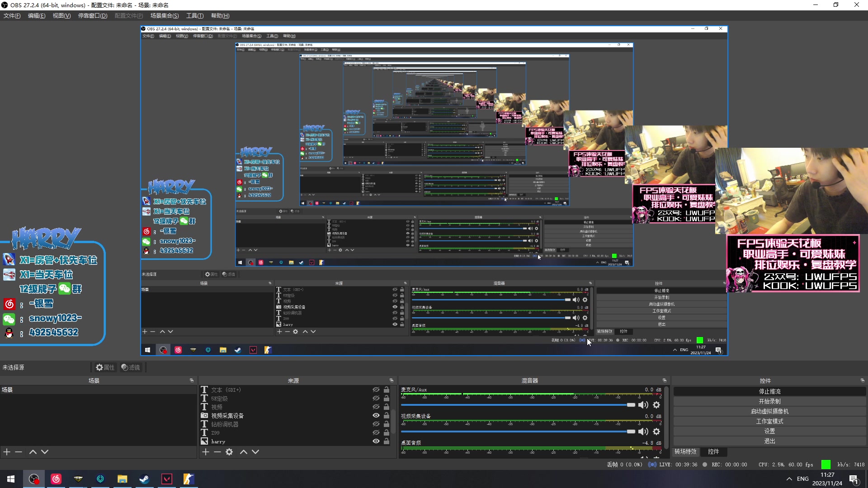Image resolution: width=868 pixels, height=488 pixels.
Task: Show hidden system tray icons chevron
Action: click(789, 479)
